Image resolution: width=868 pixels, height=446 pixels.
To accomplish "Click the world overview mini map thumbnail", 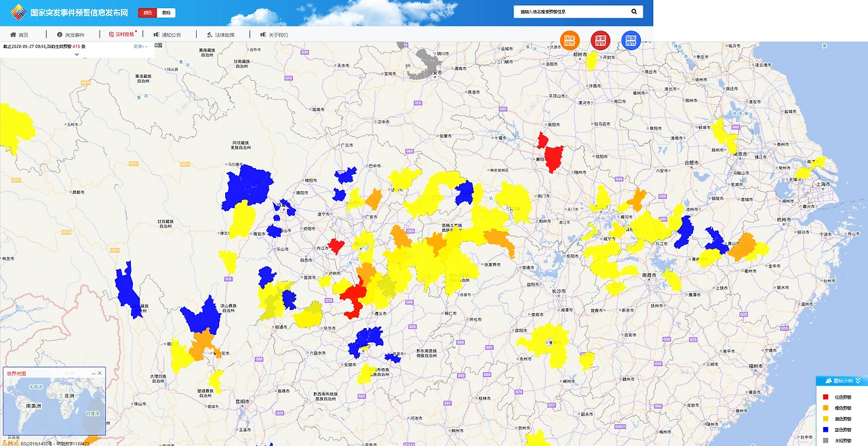I will pyautogui.click(x=54, y=406).
